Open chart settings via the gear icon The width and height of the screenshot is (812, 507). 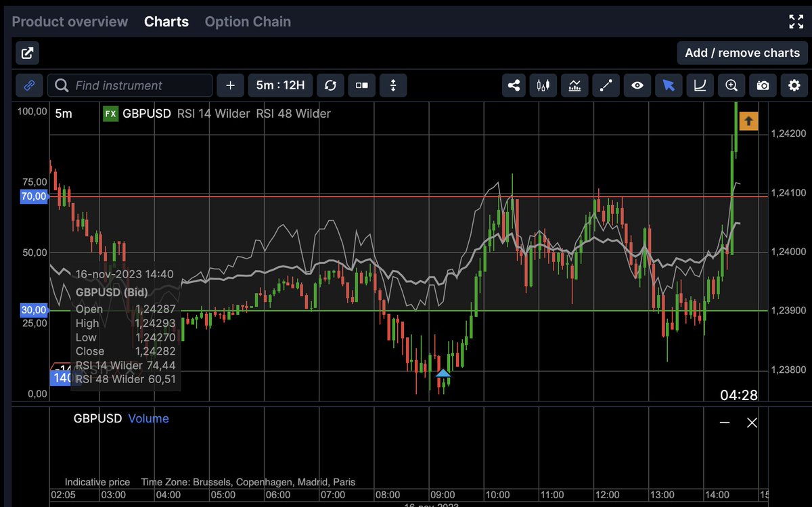(x=794, y=85)
